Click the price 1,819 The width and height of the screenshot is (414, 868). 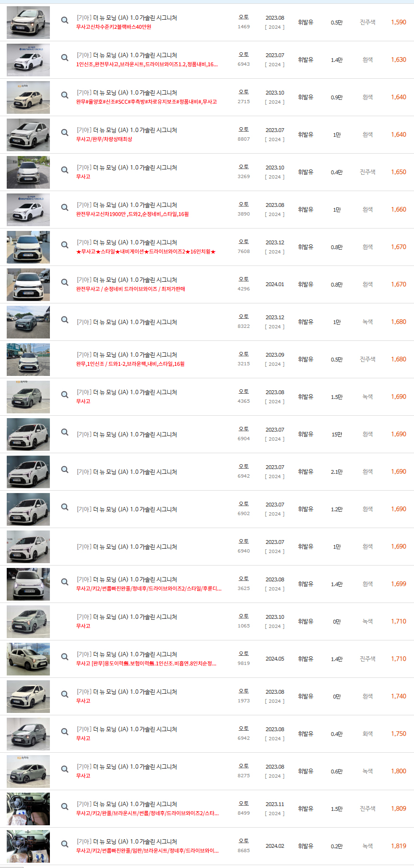pos(398,846)
